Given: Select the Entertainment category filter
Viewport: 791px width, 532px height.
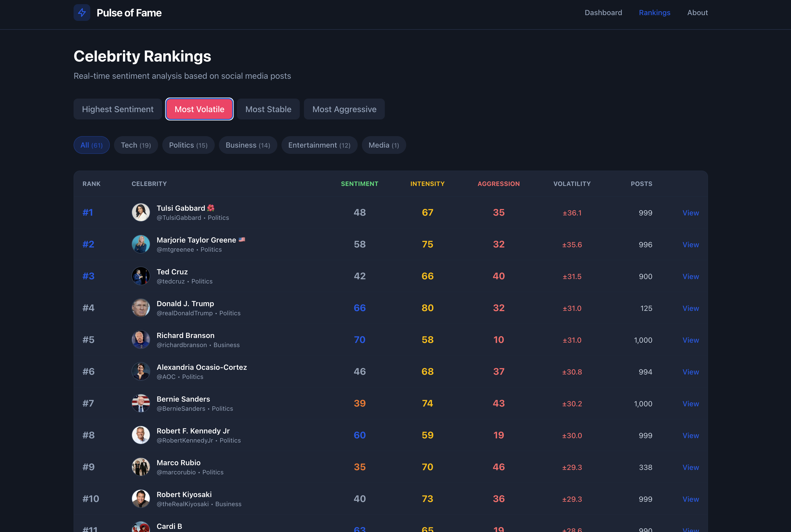Looking at the screenshot, I should pos(319,145).
